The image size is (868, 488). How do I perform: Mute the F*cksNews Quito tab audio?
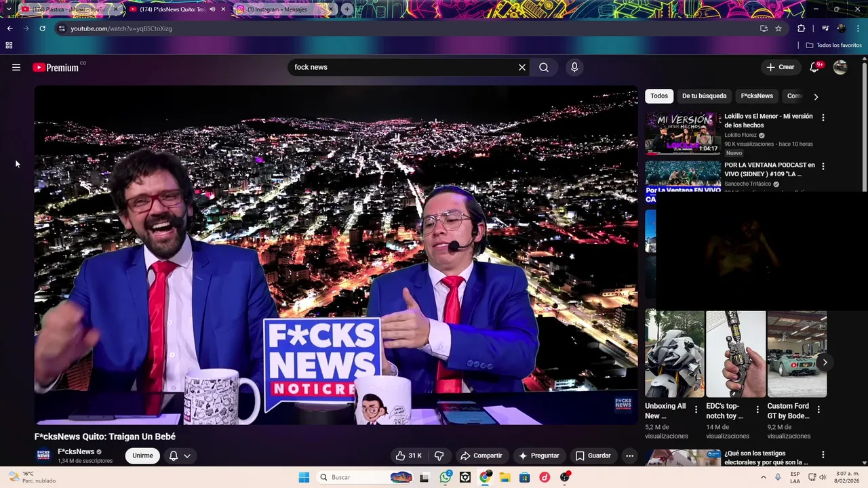point(213,9)
